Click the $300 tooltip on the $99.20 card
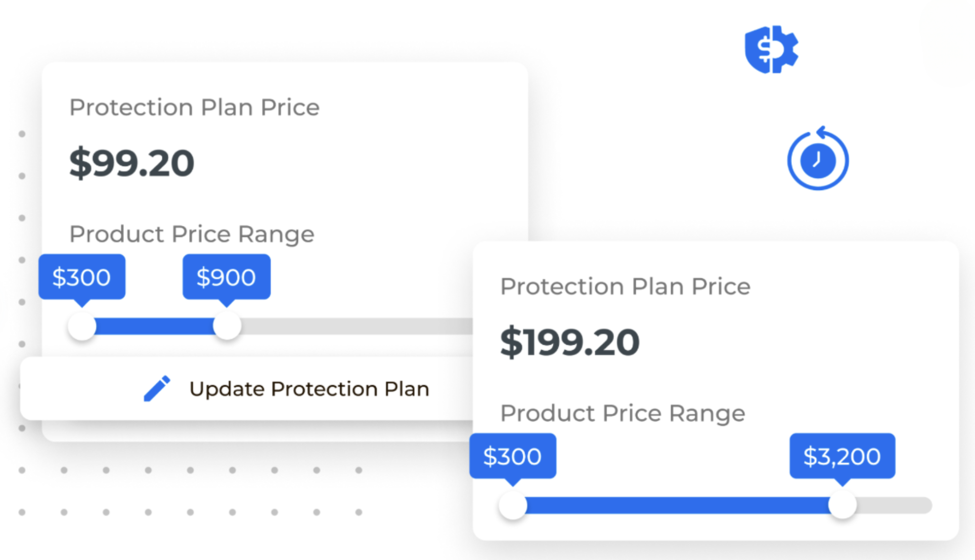Screen dimensions: 975x560 tap(82, 277)
